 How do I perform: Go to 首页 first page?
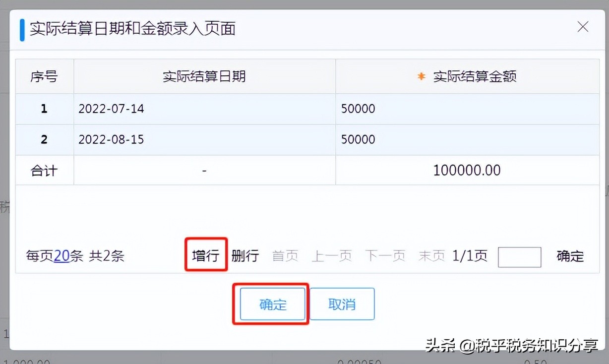point(285,256)
